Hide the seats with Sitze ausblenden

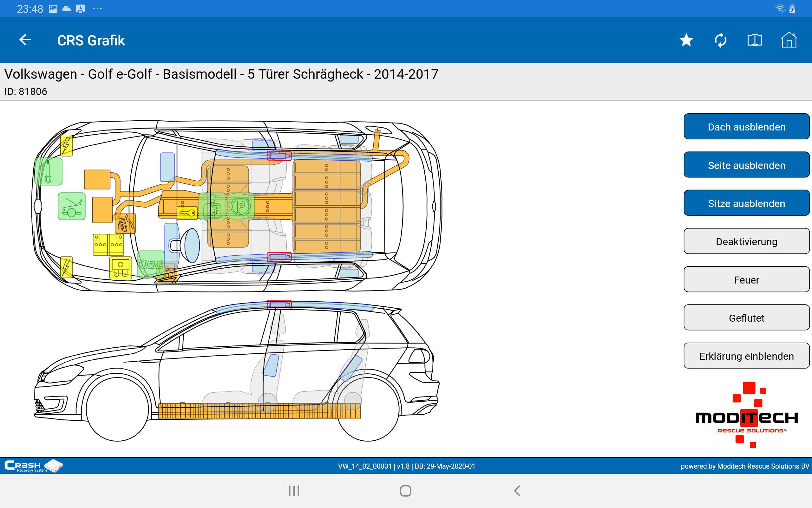click(x=747, y=203)
